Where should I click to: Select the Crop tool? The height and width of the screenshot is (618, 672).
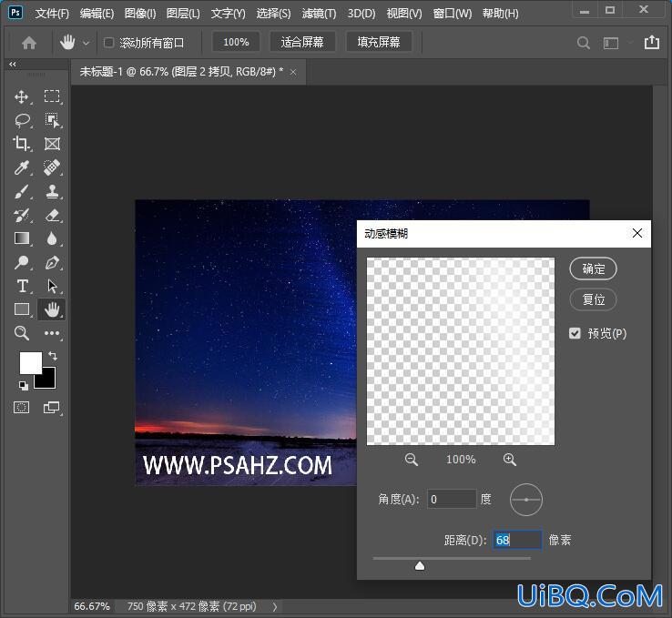pyautogui.click(x=22, y=144)
